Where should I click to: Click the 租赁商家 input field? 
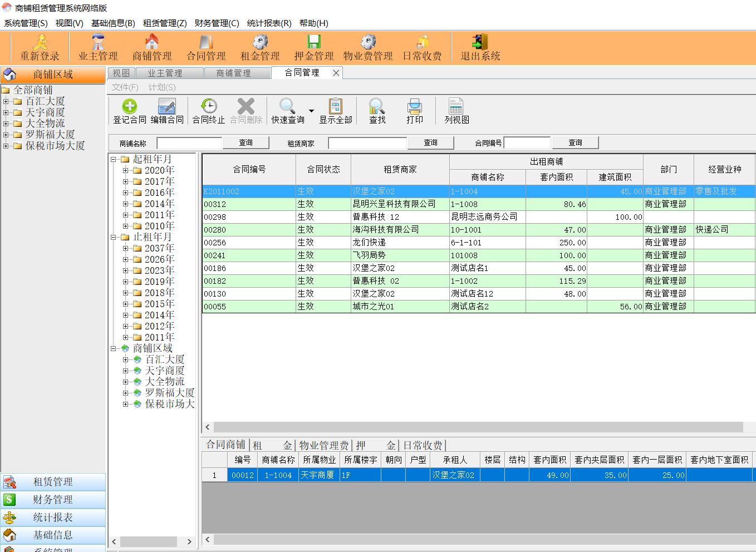[x=367, y=143]
